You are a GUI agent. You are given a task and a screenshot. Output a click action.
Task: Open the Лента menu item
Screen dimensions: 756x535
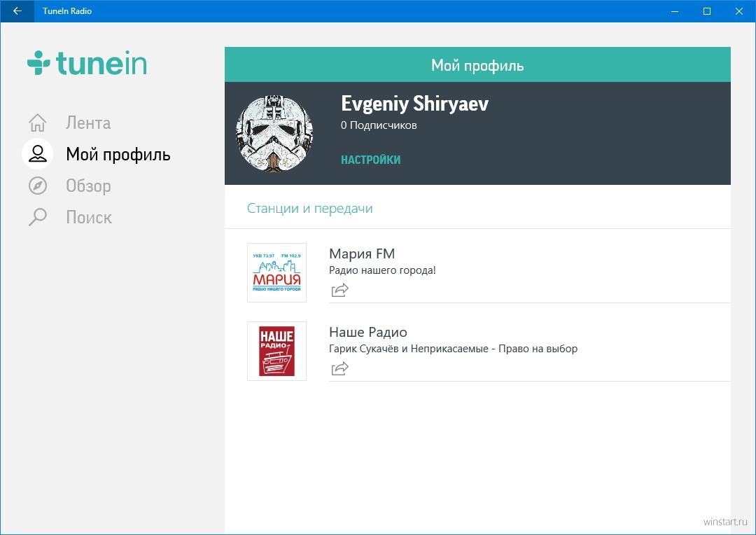pos(88,123)
